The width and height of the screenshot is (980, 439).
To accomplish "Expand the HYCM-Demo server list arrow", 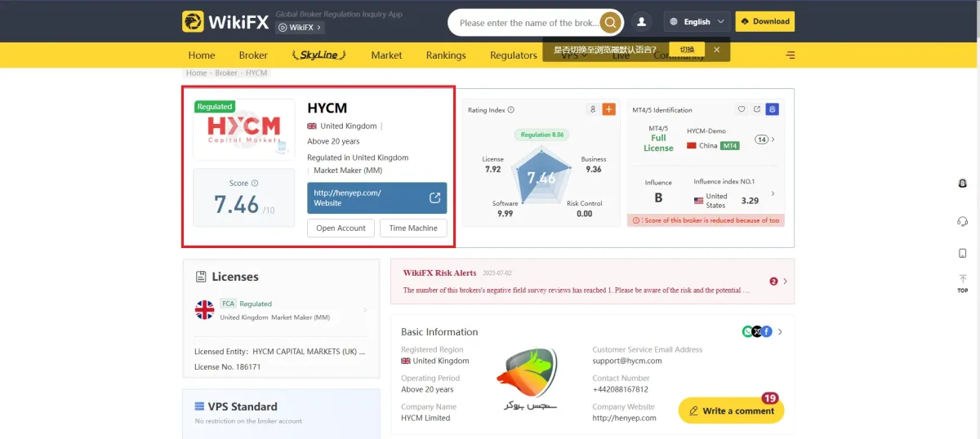I will 773,140.
